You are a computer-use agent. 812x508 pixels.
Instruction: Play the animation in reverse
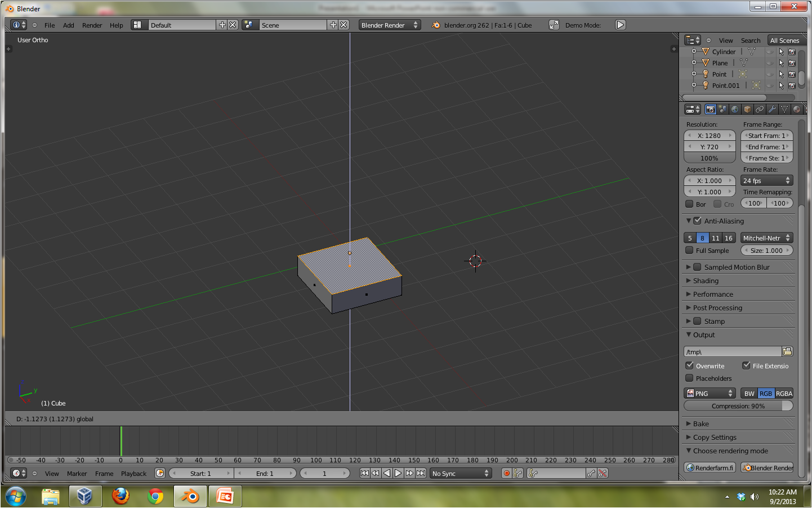click(387, 473)
